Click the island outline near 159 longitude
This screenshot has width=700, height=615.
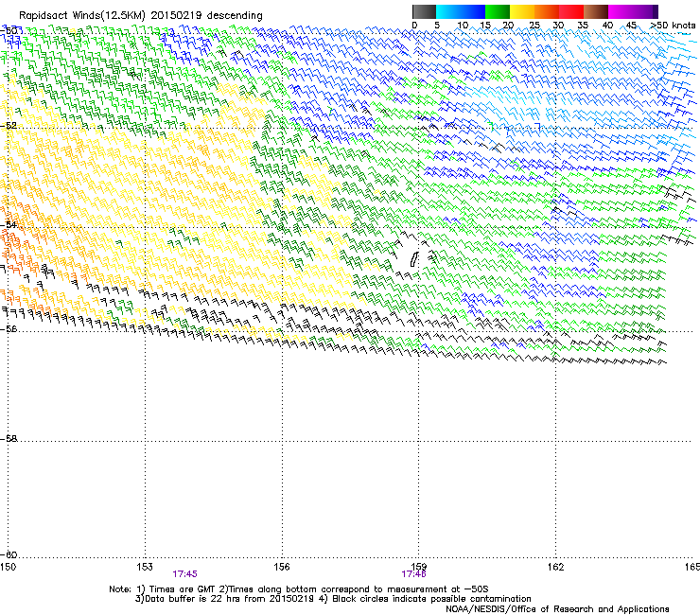(x=413, y=259)
